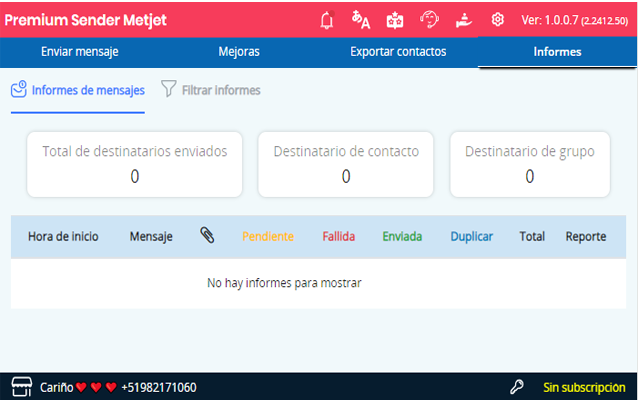Click the Fallida column header
The height and width of the screenshot is (400, 640).
[339, 236]
